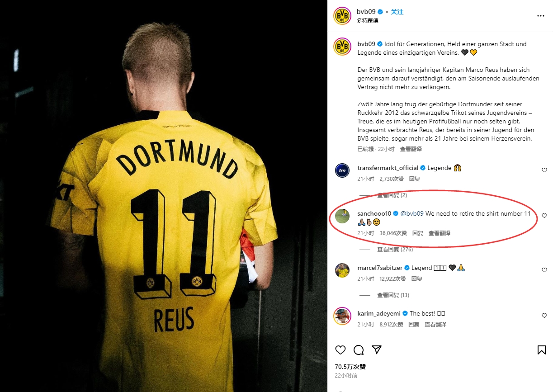Share the post via the paper plane icon

tap(376, 350)
